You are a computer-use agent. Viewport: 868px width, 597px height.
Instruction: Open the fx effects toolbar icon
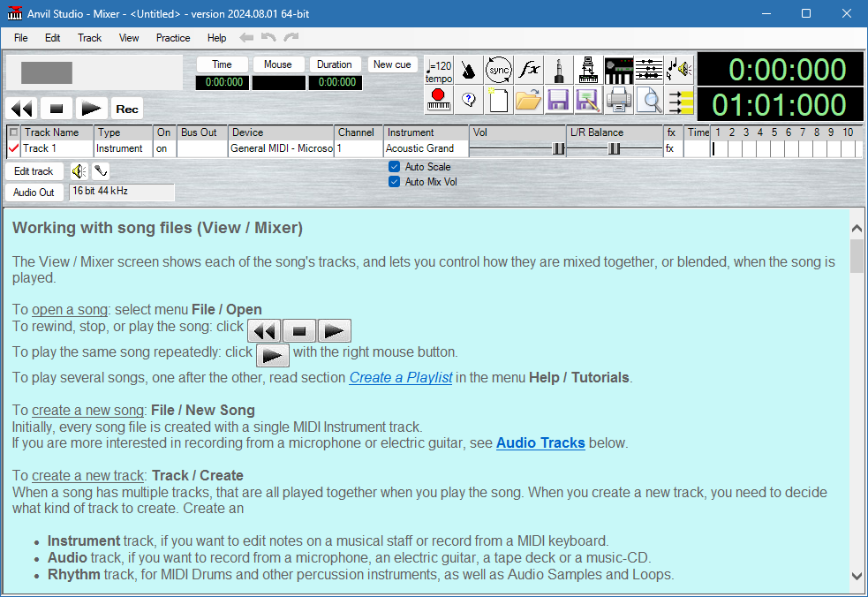(529, 71)
